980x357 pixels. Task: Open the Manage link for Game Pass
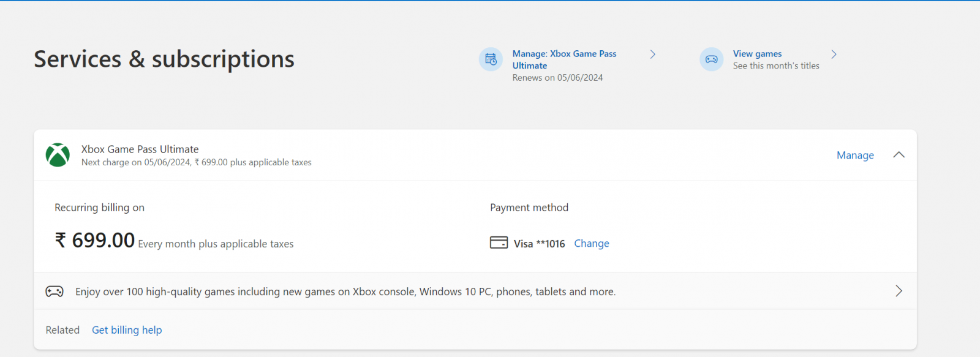(855, 156)
